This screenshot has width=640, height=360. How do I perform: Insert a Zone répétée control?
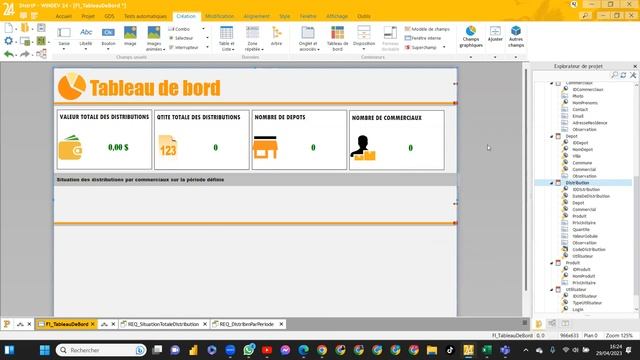coord(252,38)
